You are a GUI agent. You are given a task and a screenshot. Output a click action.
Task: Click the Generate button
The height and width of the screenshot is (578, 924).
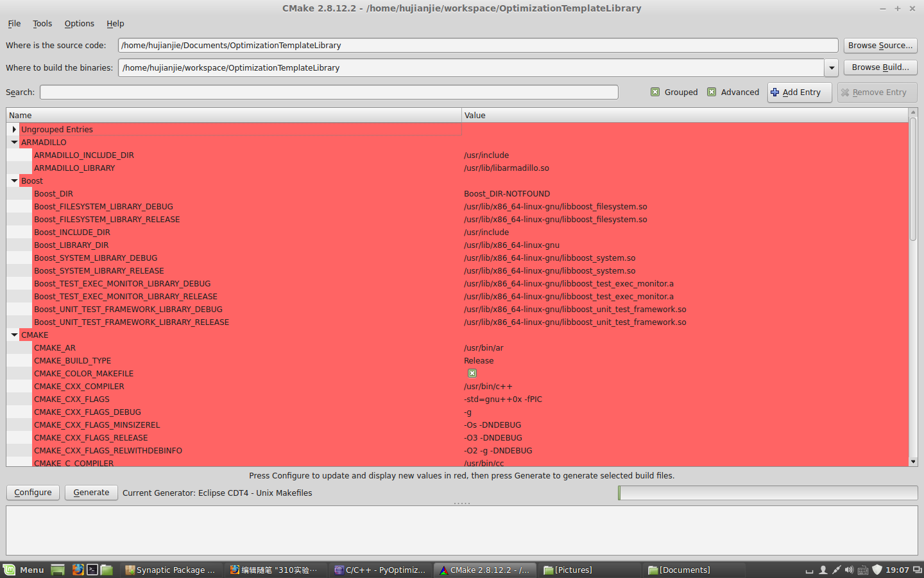pos(91,493)
